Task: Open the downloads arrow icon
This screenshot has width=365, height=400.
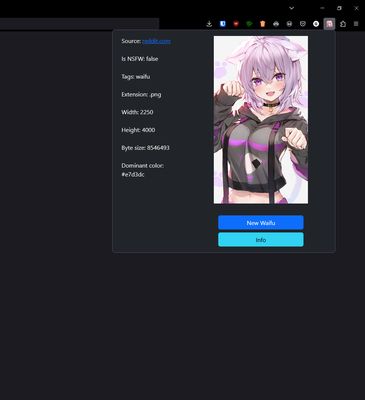Action: tap(209, 24)
